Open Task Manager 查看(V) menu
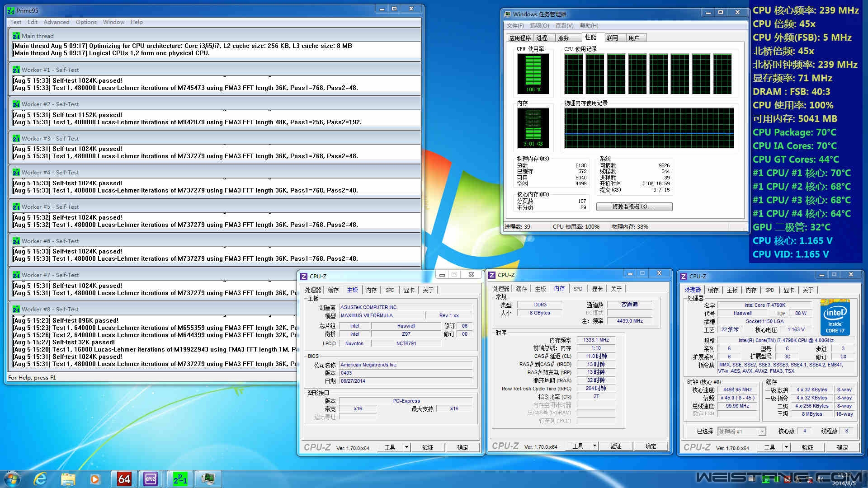Screen dimensions: 868x488 click(x=564, y=26)
